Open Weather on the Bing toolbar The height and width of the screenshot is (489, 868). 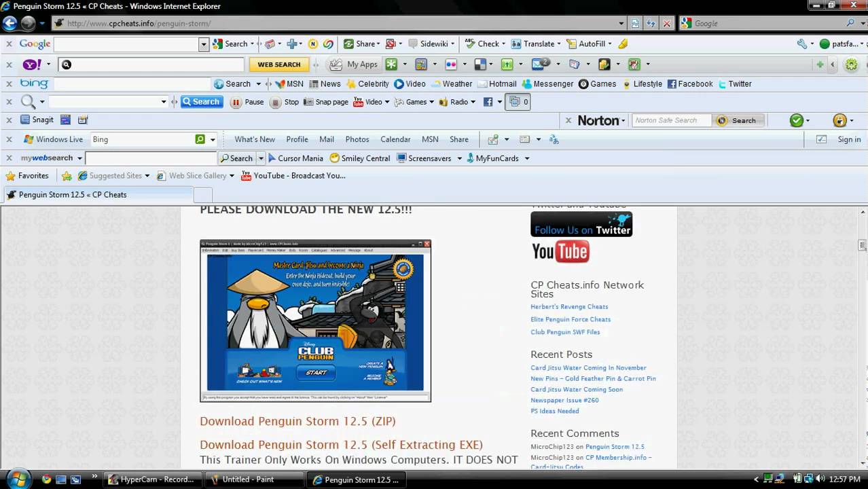[451, 84]
